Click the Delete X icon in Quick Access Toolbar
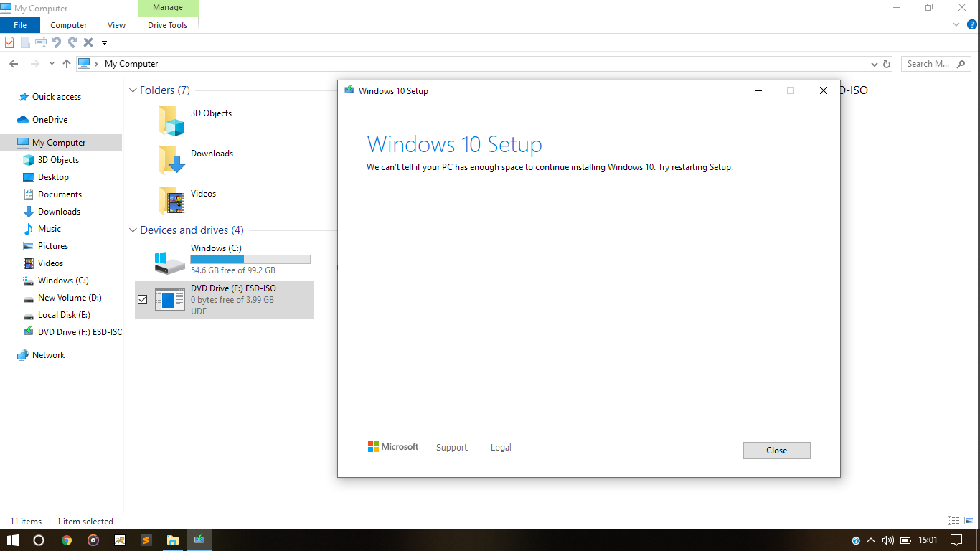This screenshot has width=980, height=551. [x=88, y=42]
